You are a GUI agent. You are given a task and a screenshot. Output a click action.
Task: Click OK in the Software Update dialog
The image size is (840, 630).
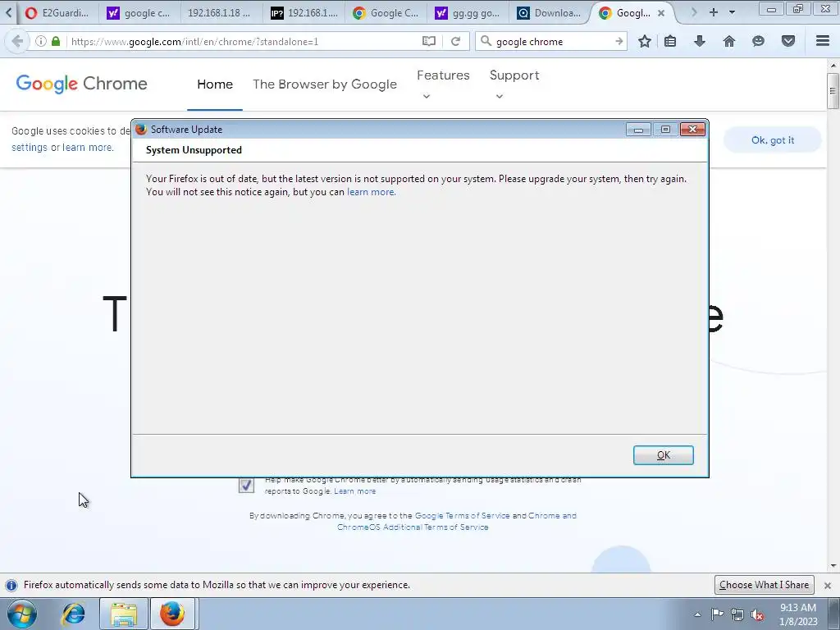pyautogui.click(x=663, y=454)
